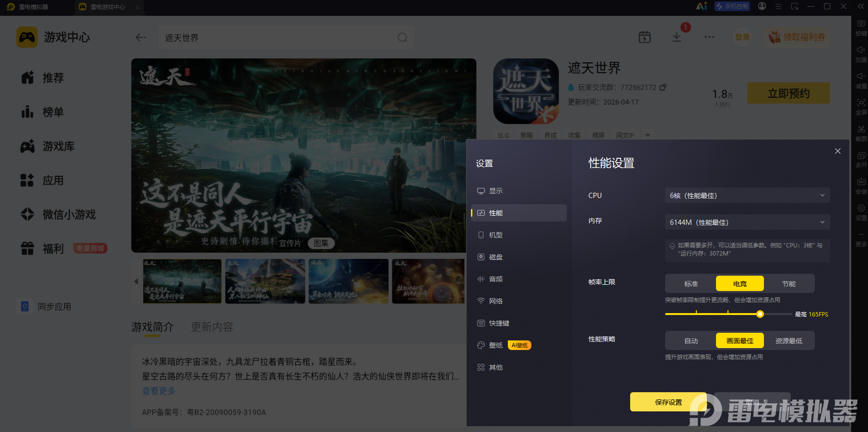The height and width of the screenshot is (432, 868).
Task: Open 音频 audio settings
Action: (x=519, y=279)
